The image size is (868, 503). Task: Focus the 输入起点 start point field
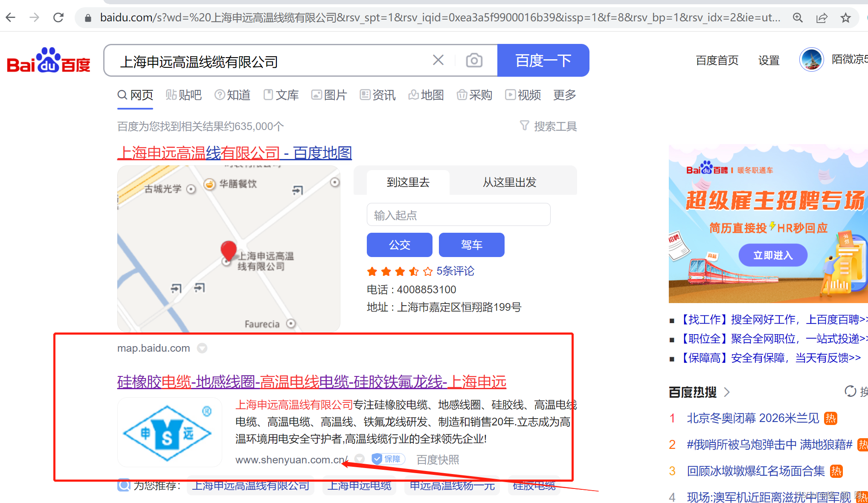point(459,214)
